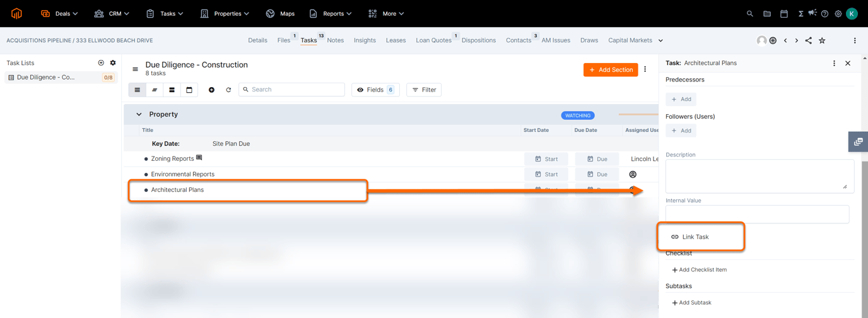The image size is (868, 318).
Task: Switch to list view icon
Action: [138, 90]
